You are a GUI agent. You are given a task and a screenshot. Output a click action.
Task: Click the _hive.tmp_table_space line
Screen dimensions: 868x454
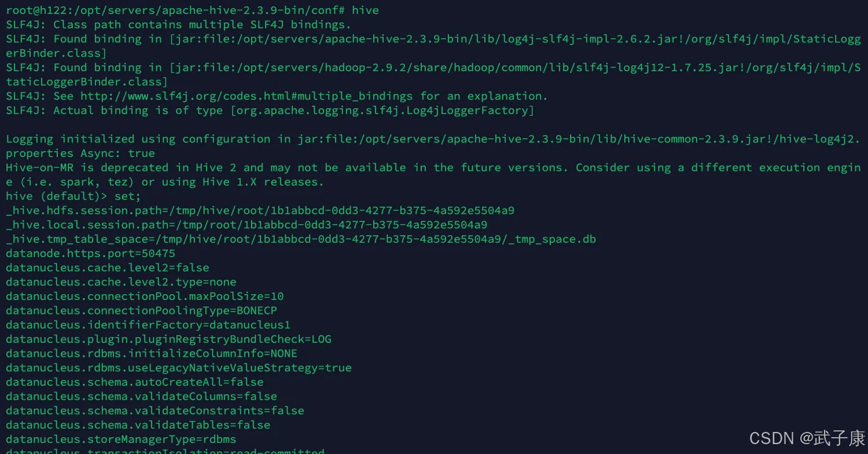coord(301,239)
